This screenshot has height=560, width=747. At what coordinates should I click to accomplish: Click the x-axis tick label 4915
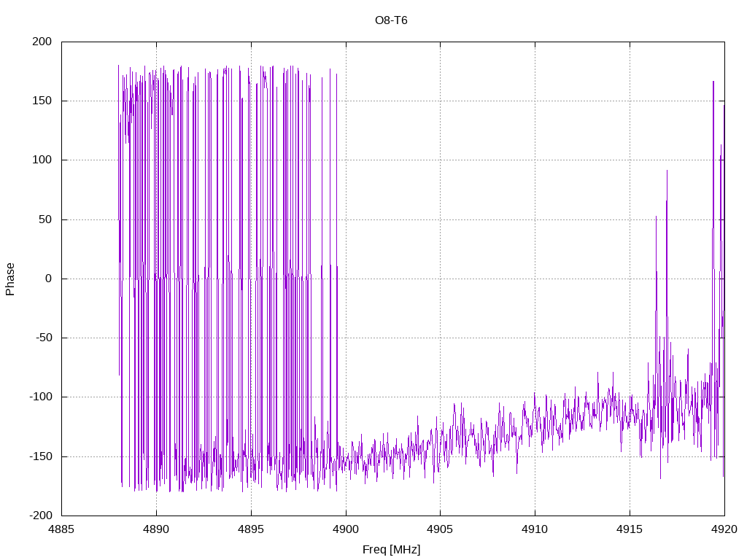[630, 529]
